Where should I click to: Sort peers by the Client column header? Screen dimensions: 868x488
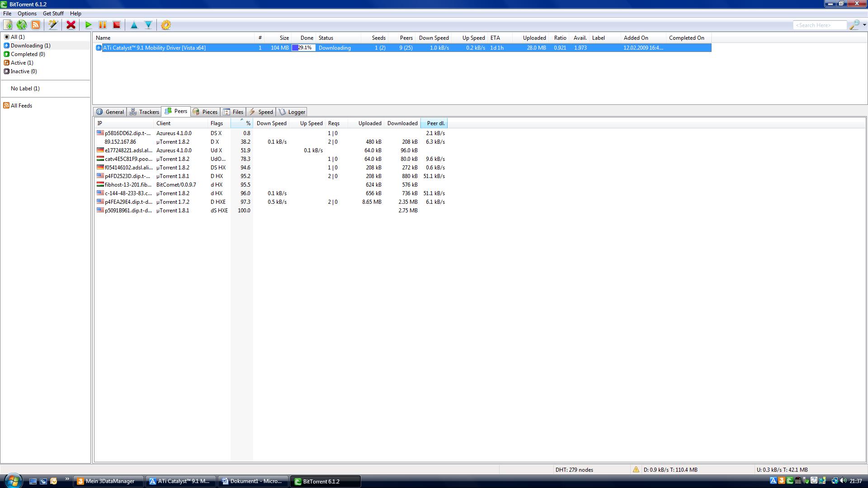[x=181, y=123]
